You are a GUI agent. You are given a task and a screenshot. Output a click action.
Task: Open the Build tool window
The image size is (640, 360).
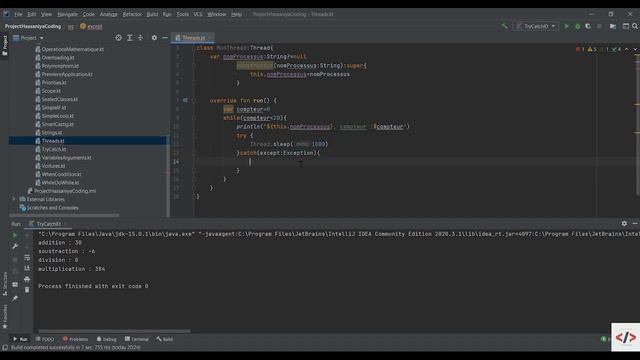[164, 339]
